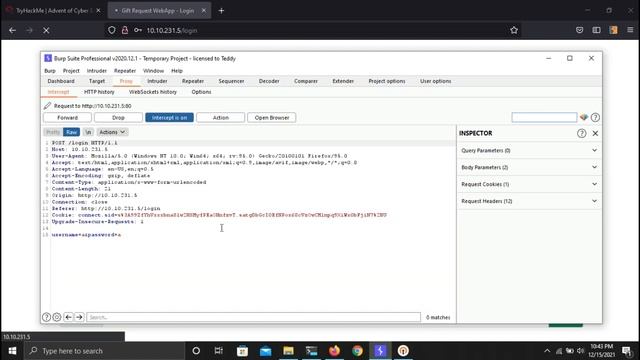Open the Help menu
640x360 pixels.
coord(177,71)
